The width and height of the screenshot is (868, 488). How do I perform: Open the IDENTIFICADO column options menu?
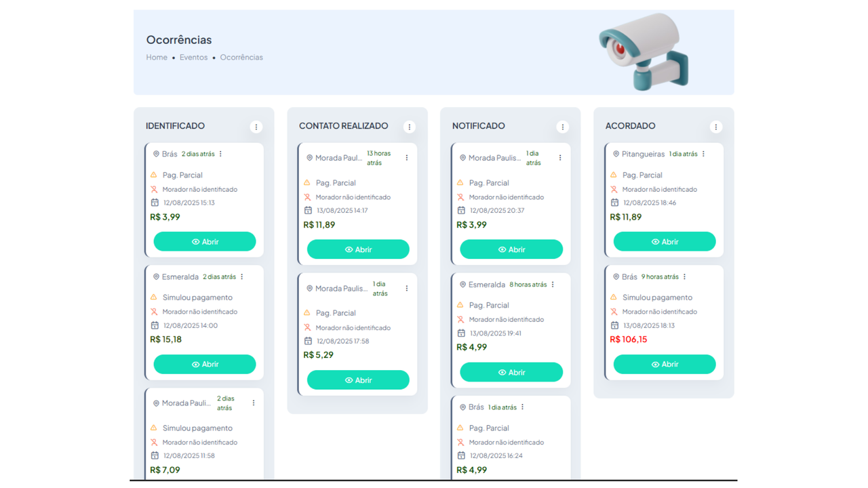point(256,127)
